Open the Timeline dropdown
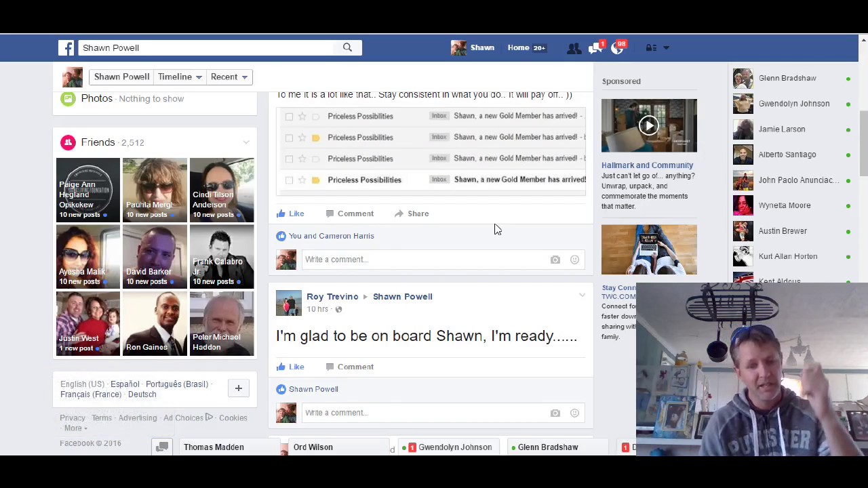 pos(180,77)
